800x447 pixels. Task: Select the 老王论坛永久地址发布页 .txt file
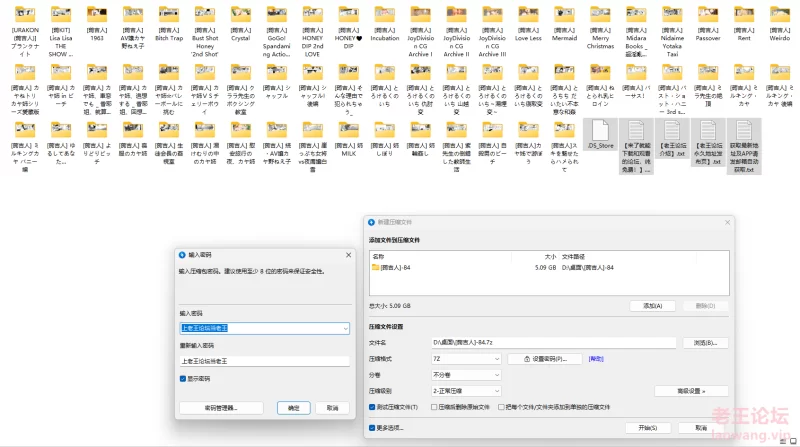[x=708, y=143]
